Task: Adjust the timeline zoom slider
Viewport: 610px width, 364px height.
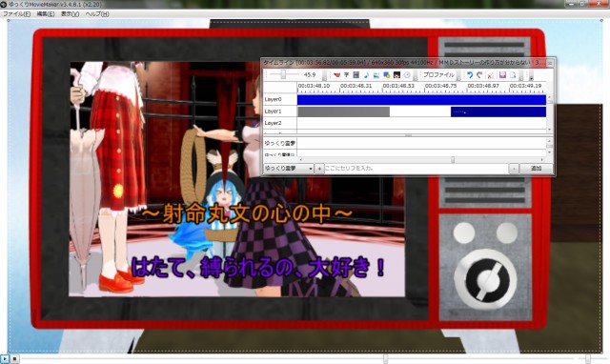Action: point(284,74)
